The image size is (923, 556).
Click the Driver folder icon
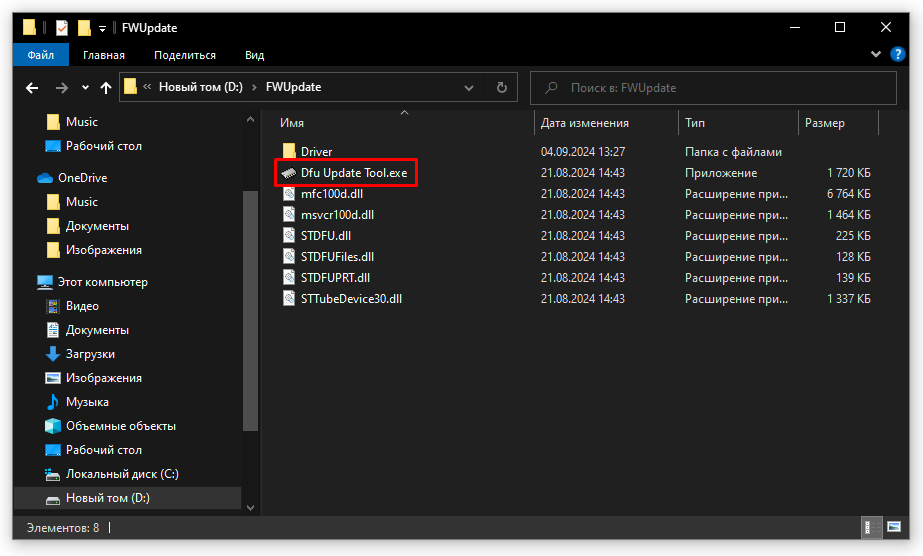(x=289, y=151)
